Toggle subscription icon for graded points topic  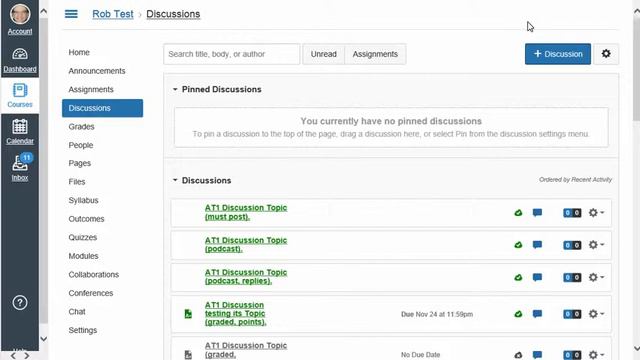coord(537,314)
